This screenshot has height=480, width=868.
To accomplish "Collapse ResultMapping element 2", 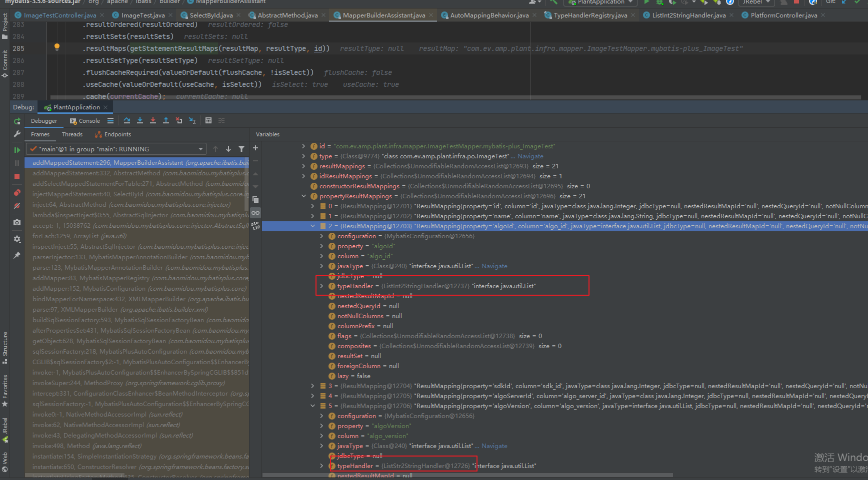I will (312, 226).
